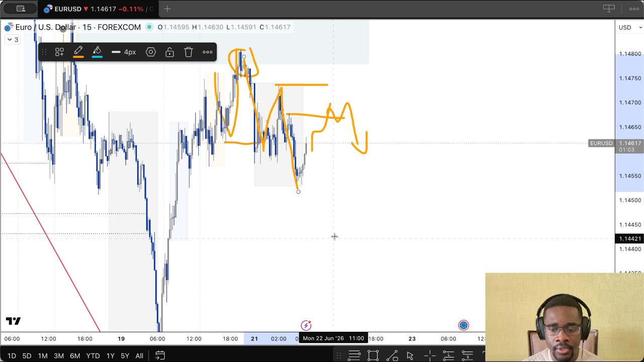Select the 1Y time range

coord(110,356)
